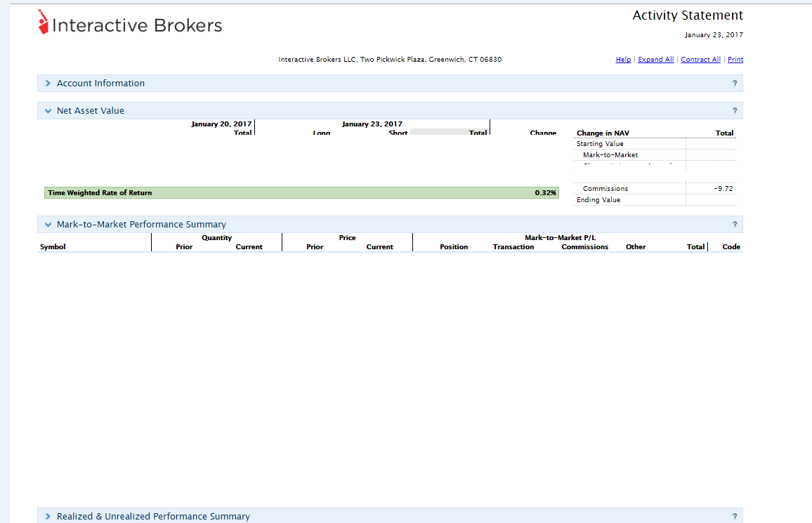This screenshot has height=523, width=812.
Task: Open help for Mark-to-Market Performance Summary
Action: [x=734, y=225]
